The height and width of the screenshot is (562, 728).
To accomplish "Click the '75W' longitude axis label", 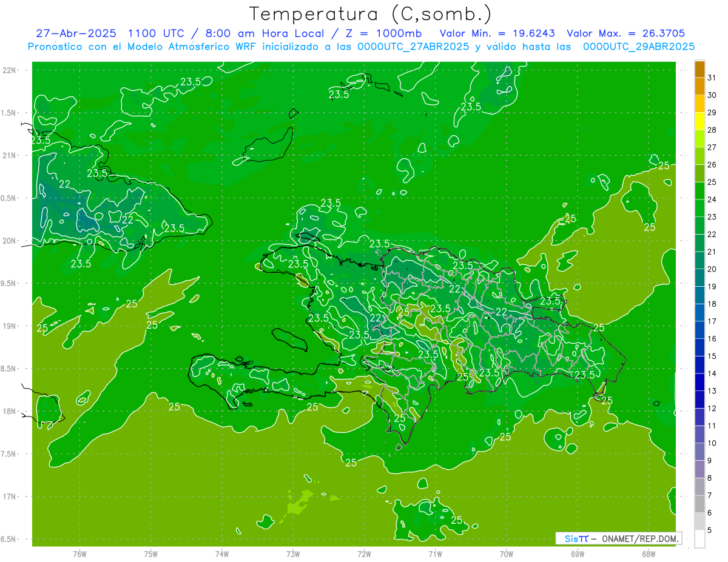I will point(151,554).
